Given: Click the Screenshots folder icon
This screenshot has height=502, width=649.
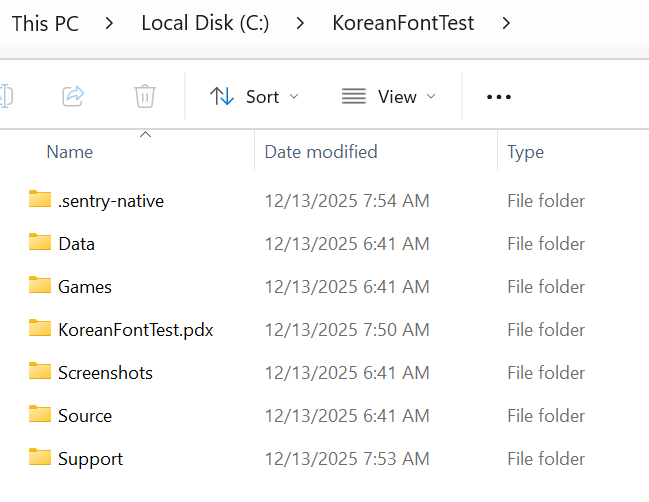Looking at the screenshot, I should (40, 371).
